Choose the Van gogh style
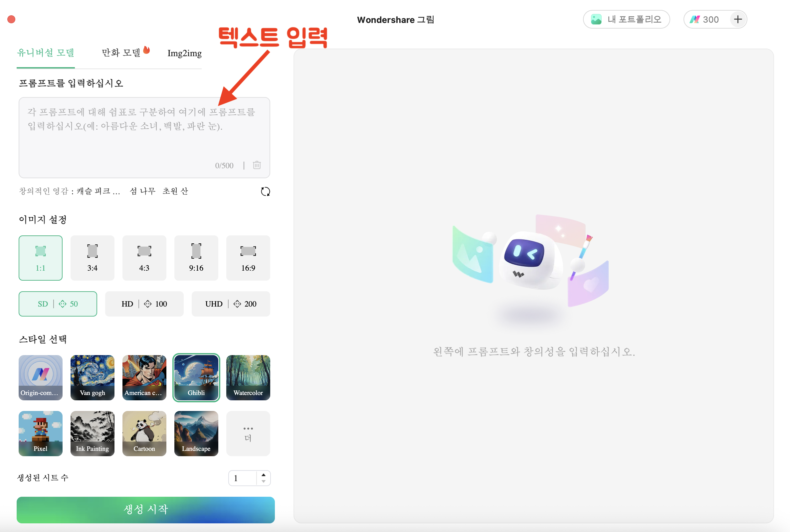Screen dimensions: 790x532 click(92, 378)
